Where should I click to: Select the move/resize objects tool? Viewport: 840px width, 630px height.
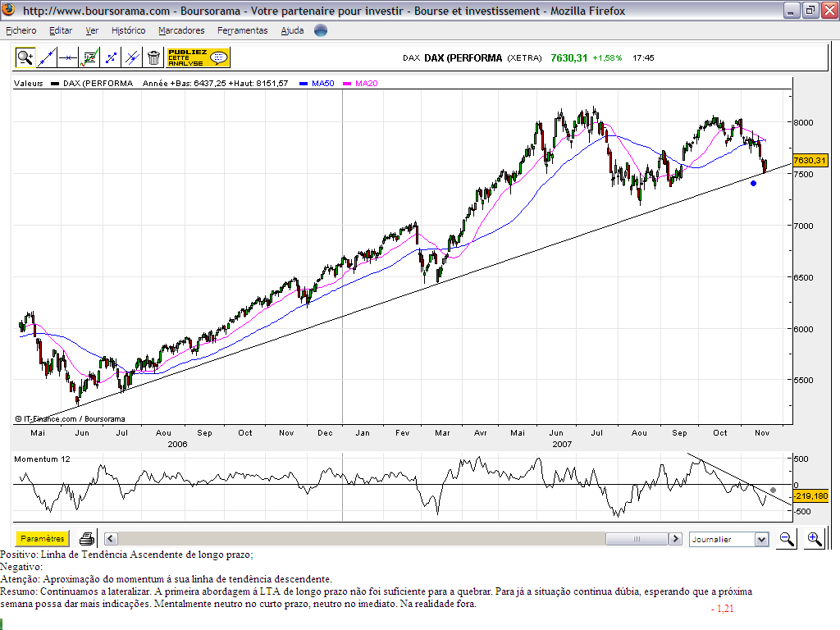pyautogui.click(x=111, y=57)
